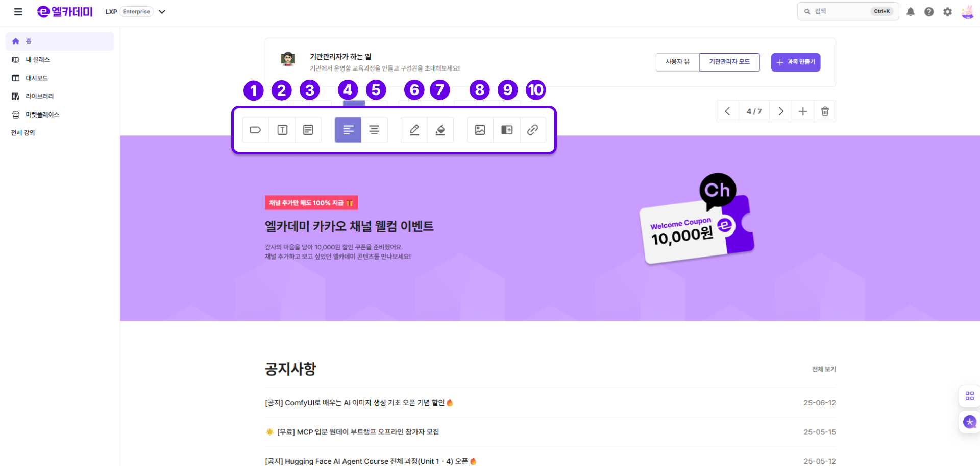
Task: Choose center text alignment icon
Action: tap(374, 130)
